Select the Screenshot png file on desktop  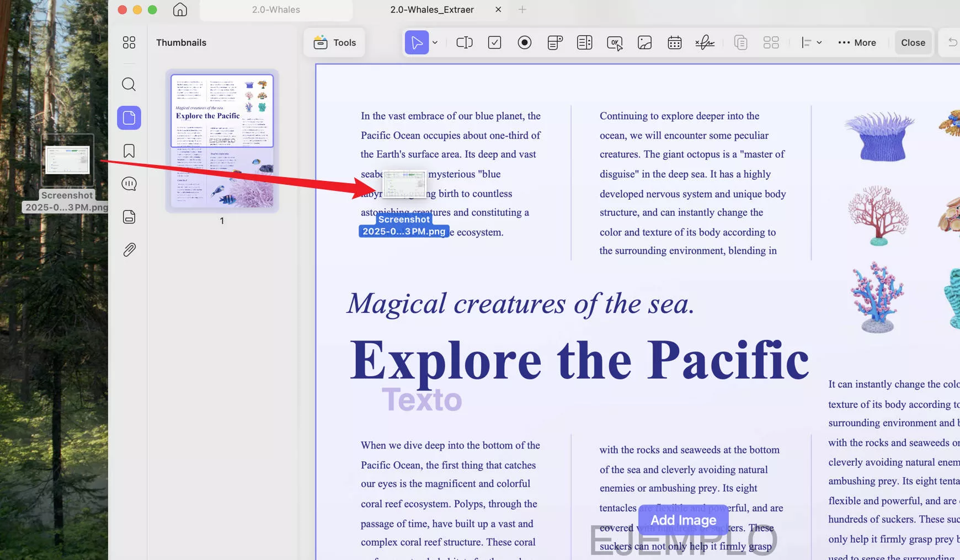pos(67,173)
